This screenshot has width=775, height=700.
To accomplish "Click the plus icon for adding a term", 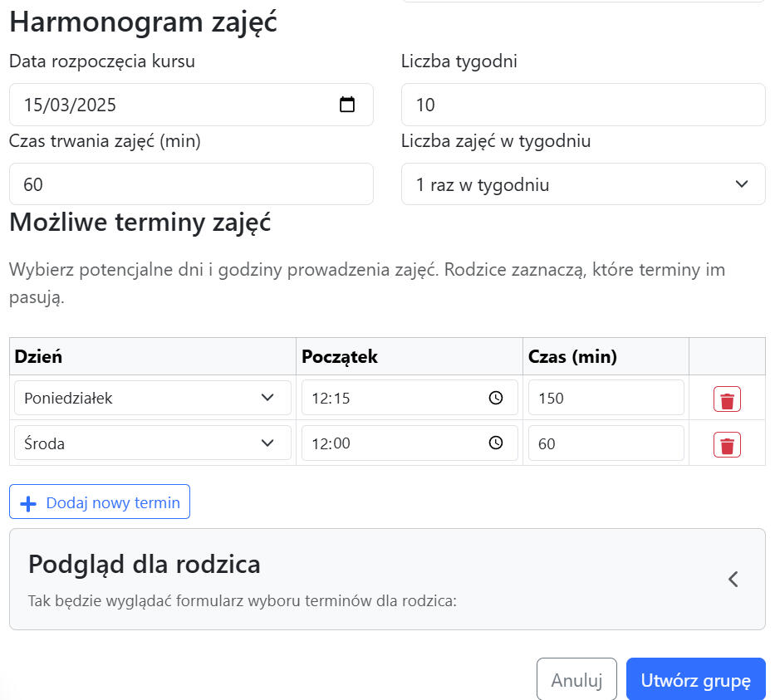I will (x=28, y=503).
